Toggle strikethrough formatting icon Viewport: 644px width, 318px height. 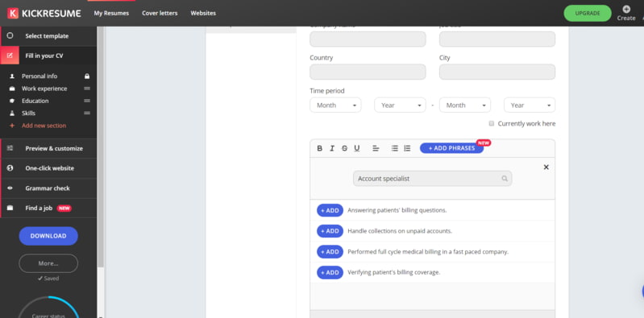tap(344, 149)
